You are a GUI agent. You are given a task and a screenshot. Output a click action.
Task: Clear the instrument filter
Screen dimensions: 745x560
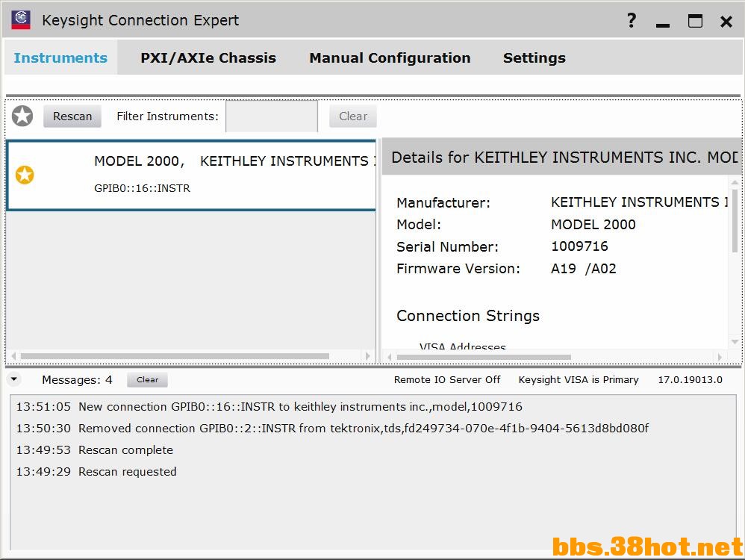[x=353, y=116]
